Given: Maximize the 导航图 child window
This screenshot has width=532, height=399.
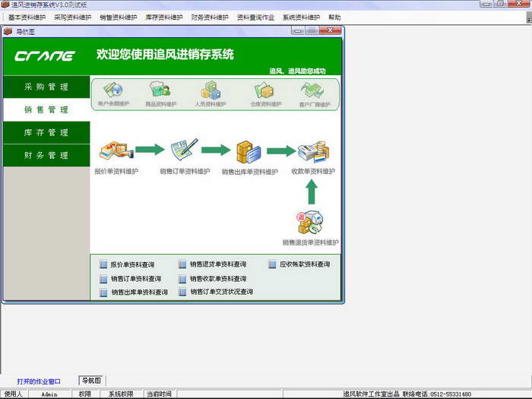Looking at the screenshot, I should 312,30.
